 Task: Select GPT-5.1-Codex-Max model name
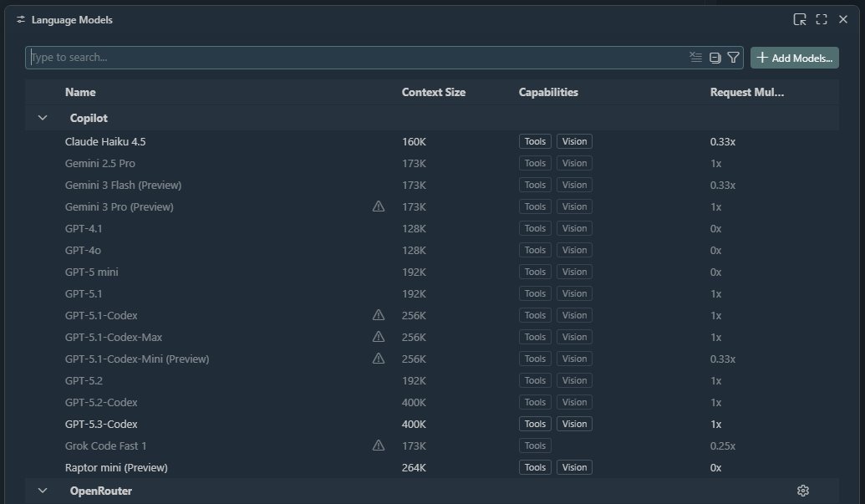pyautogui.click(x=114, y=337)
